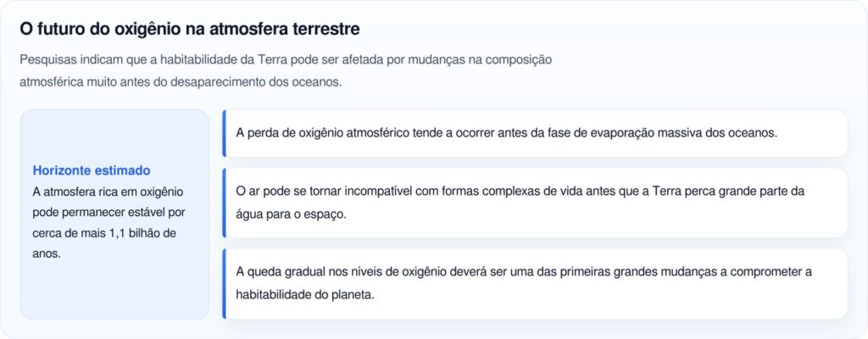Select the "Horizonte estimado" heading

pos(91,170)
